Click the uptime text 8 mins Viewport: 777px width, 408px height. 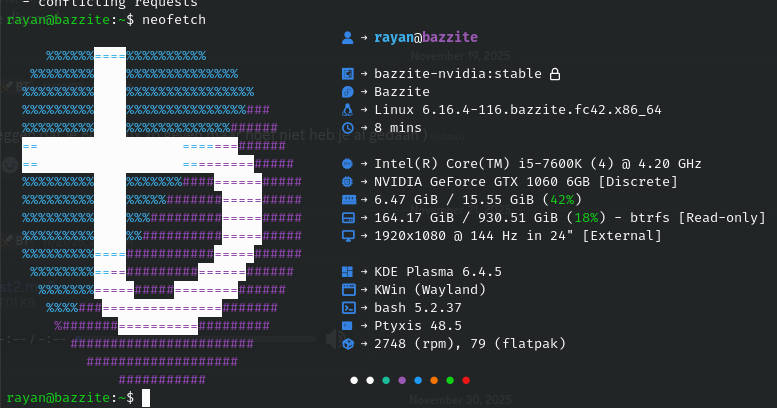click(398, 128)
